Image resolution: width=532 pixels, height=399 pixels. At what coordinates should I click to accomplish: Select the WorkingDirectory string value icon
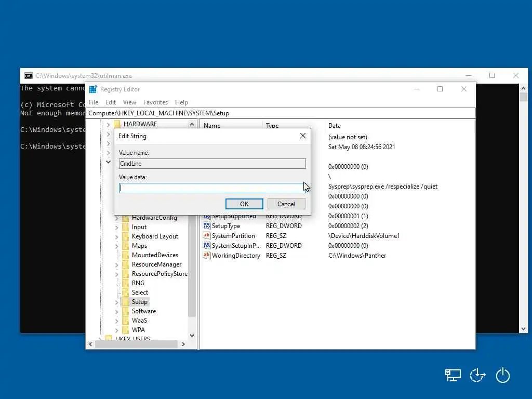tap(207, 255)
